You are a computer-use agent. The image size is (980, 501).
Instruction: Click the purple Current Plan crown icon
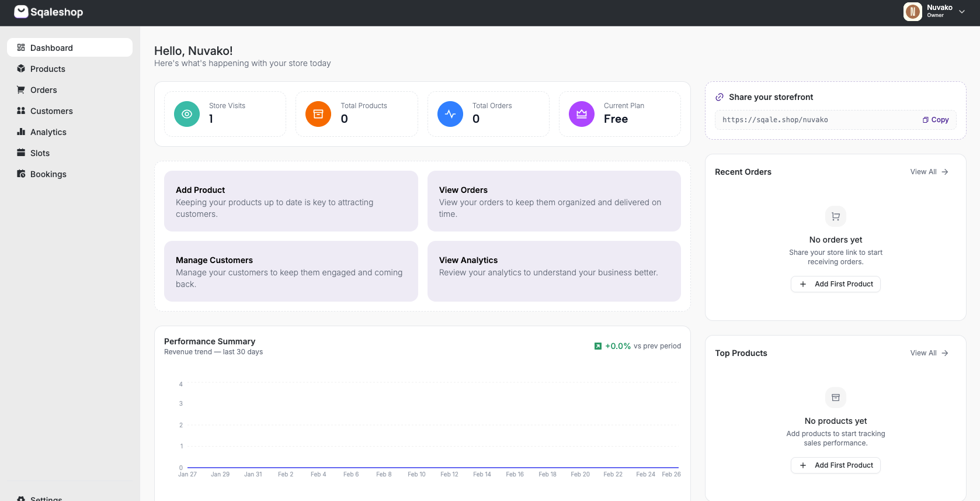click(582, 114)
